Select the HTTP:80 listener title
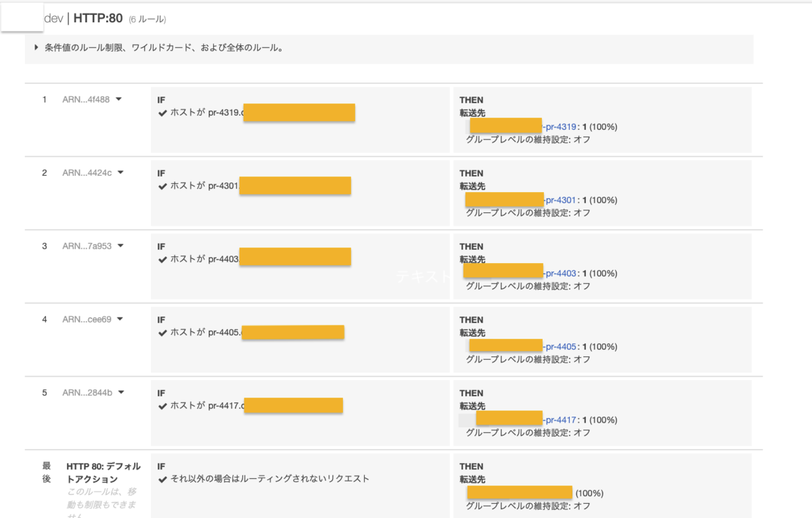 97,18
